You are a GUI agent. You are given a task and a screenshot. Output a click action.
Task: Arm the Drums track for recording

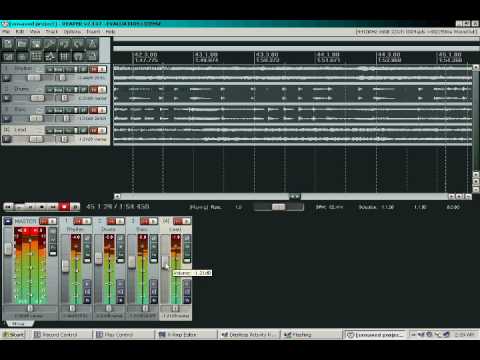pyautogui.click(x=6, y=98)
